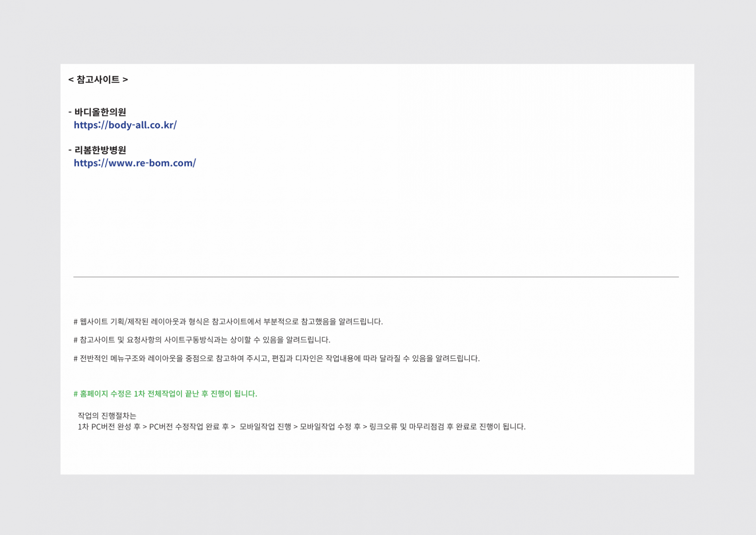Image resolution: width=756 pixels, height=535 pixels.
Task: Open the body-all.co.kr link
Action: 125,125
